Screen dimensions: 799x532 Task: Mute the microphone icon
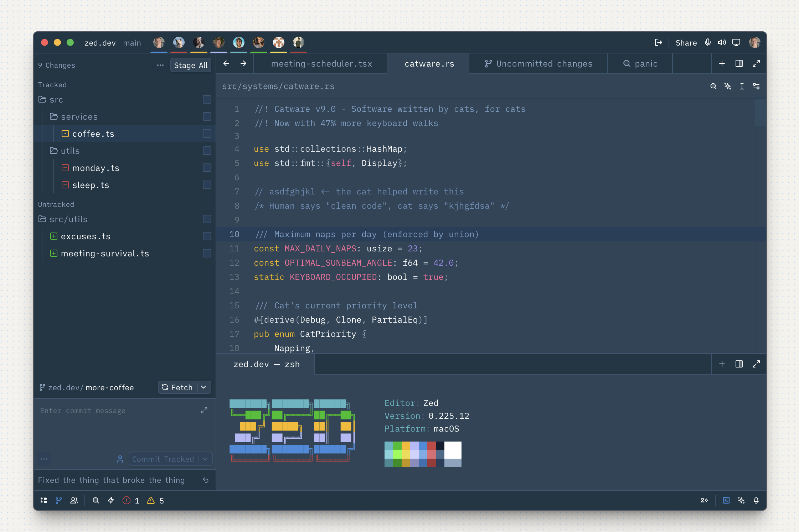(x=708, y=43)
